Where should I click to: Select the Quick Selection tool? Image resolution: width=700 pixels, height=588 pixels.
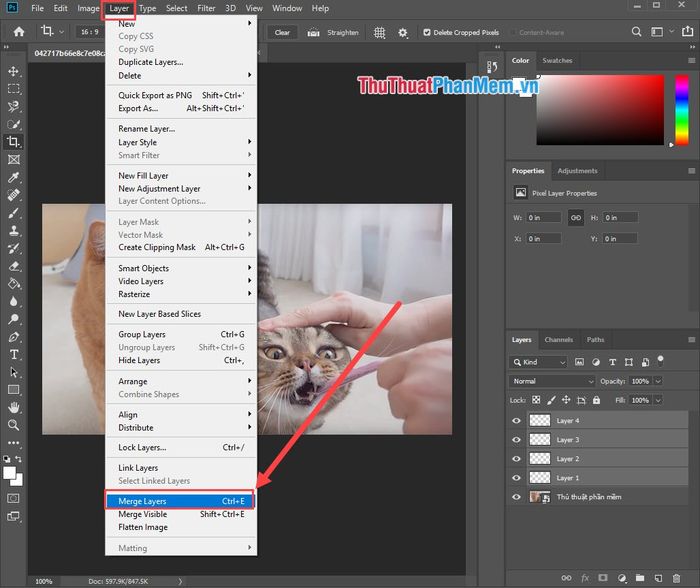point(13,124)
